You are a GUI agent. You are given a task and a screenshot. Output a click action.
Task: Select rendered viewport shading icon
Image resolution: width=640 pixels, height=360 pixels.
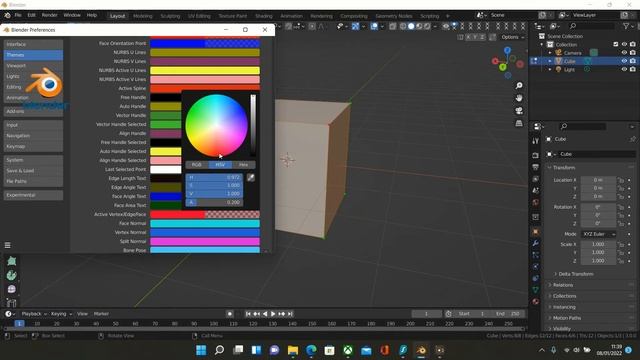point(427,26)
